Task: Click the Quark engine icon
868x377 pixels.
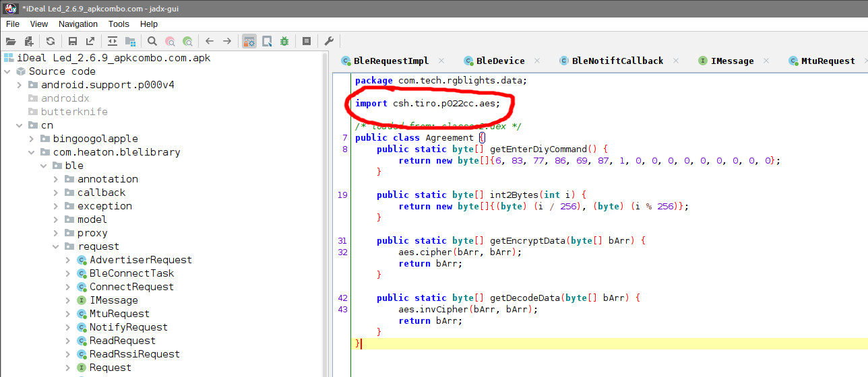Action: (x=267, y=41)
